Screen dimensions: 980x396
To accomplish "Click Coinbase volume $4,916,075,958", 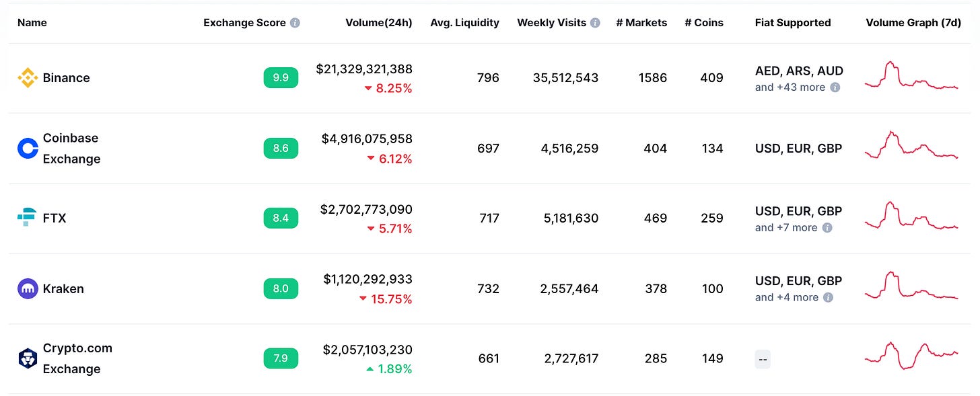I will [x=367, y=139].
